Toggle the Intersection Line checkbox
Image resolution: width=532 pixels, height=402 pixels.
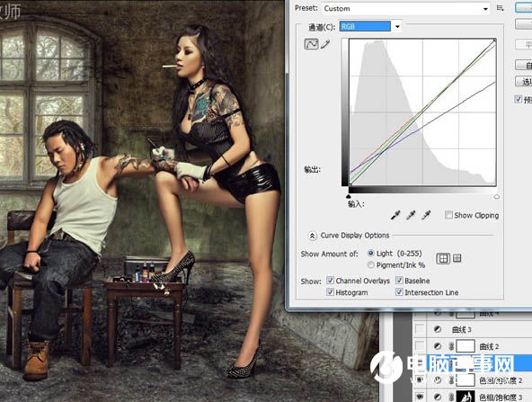pyautogui.click(x=399, y=292)
